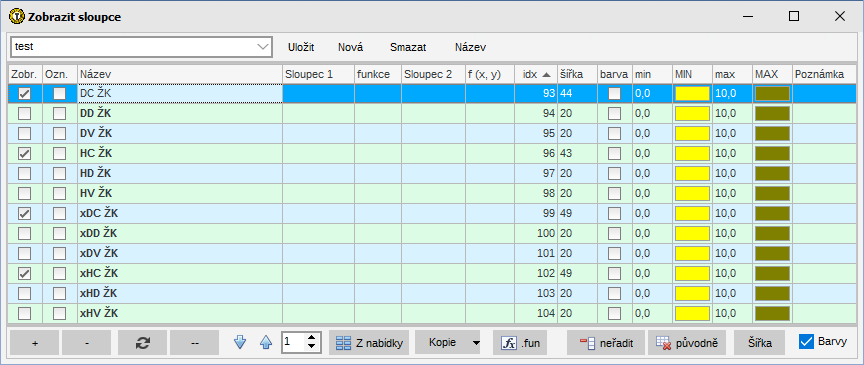864x365 pixels.
Task: Decrease the move step spinner value
Action: pyautogui.click(x=312, y=347)
